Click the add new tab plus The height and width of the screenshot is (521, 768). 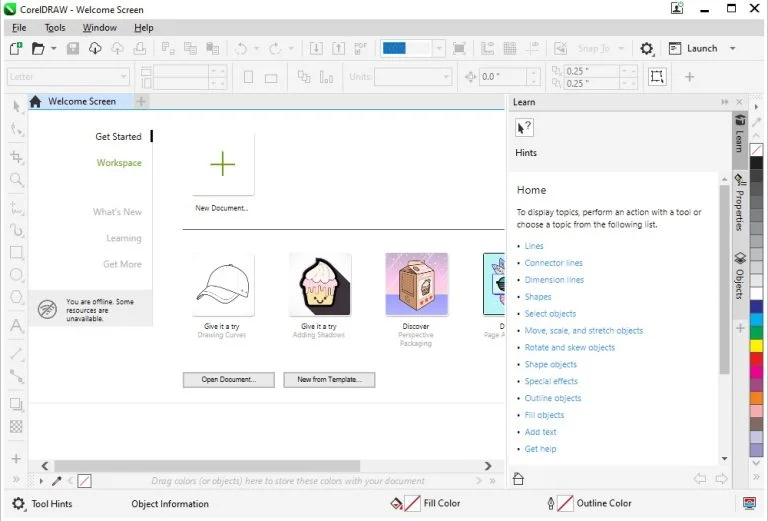[141, 101]
